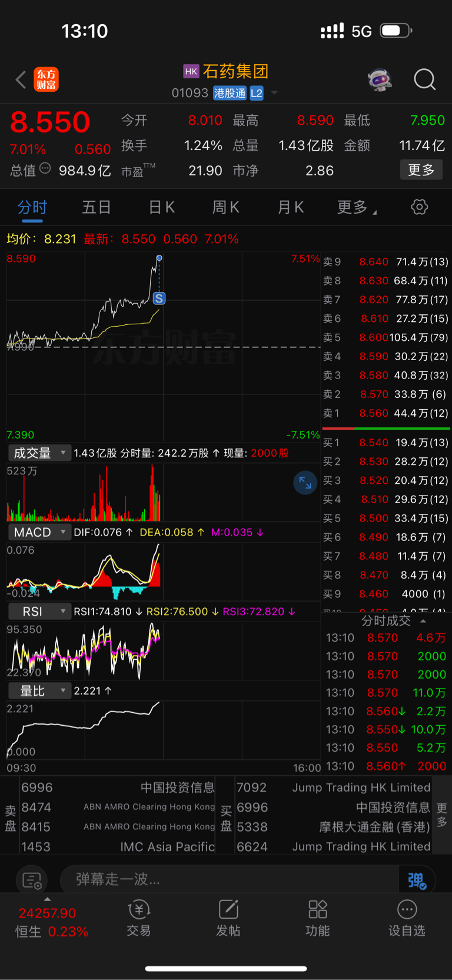Screen dimensions: 452x980
Task: Tap 卖3 price 8.580 row
Action: tap(386, 375)
